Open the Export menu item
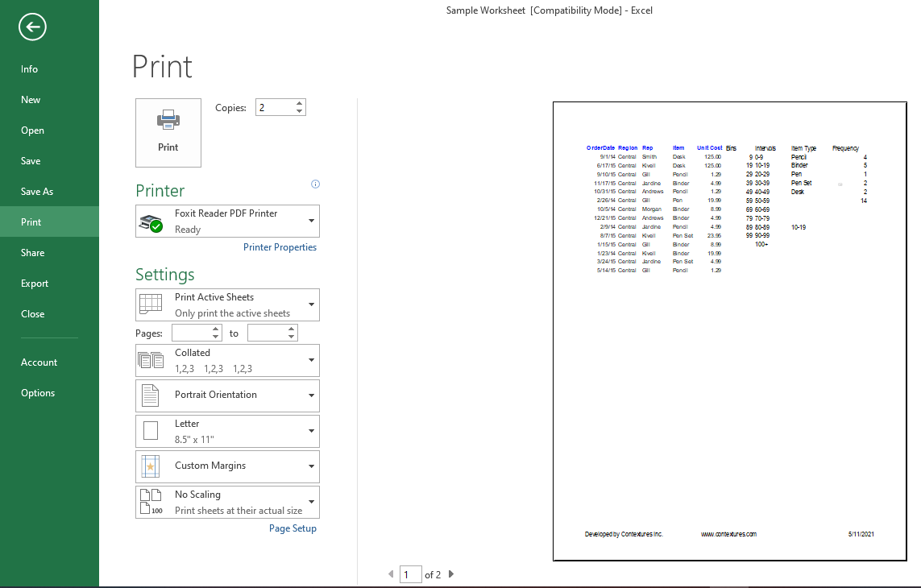921x588 pixels. coord(35,284)
